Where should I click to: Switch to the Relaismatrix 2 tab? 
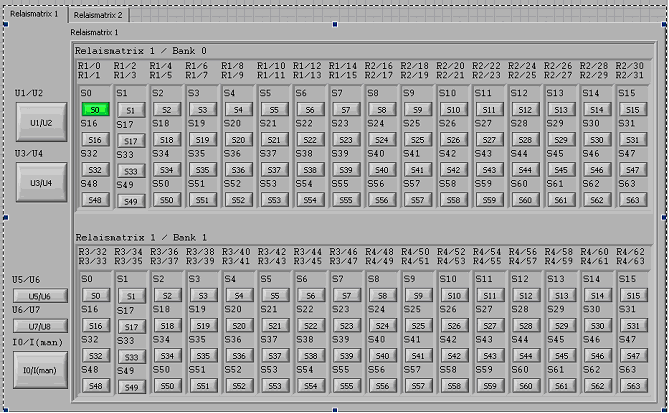[x=98, y=15]
